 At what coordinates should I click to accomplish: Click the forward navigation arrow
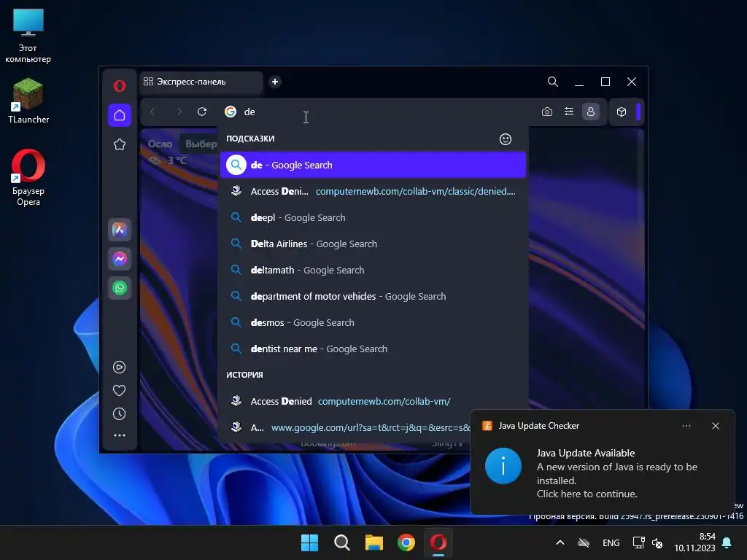tap(179, 112)
